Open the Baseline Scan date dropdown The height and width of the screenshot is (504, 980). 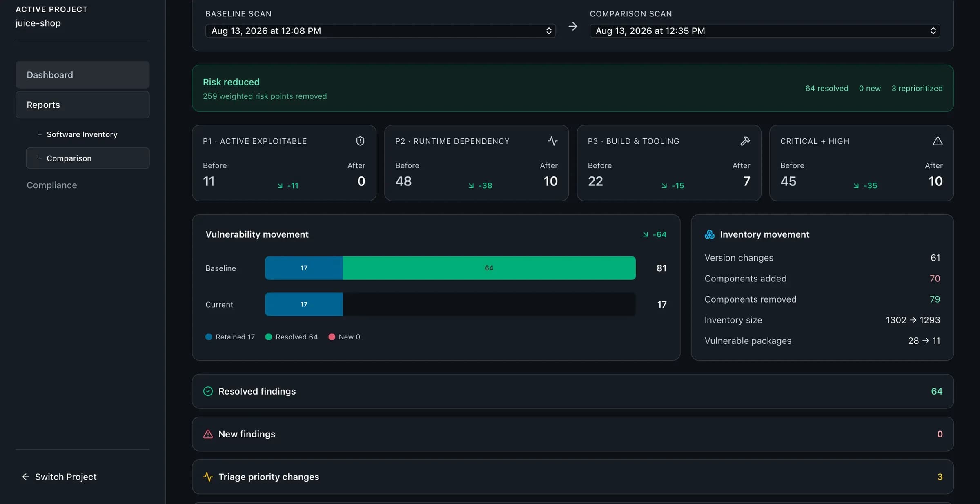click(x=381, y=31)
